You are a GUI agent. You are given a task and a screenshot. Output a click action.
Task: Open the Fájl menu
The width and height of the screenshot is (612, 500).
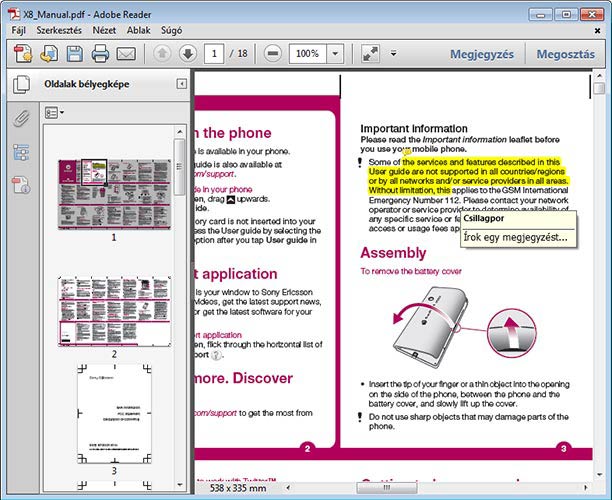coord(18,30)
